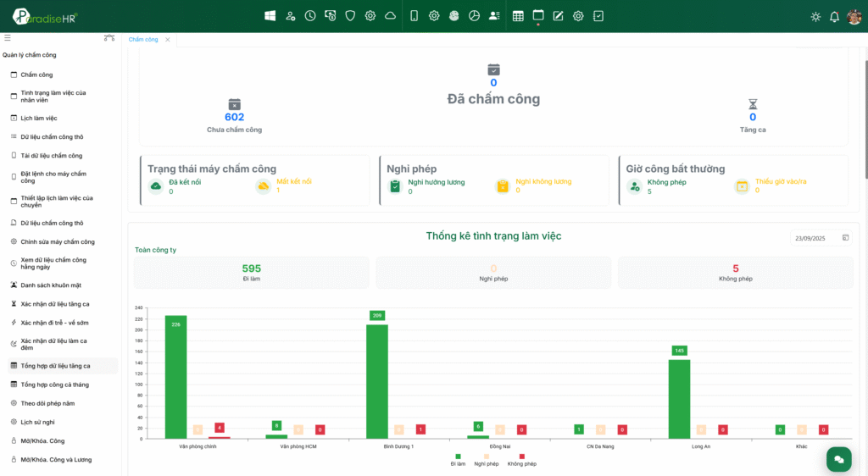The height and width of the screenshot is (476, 868).
Task: Click Mất kết nối device status
Action: [284, 186]
